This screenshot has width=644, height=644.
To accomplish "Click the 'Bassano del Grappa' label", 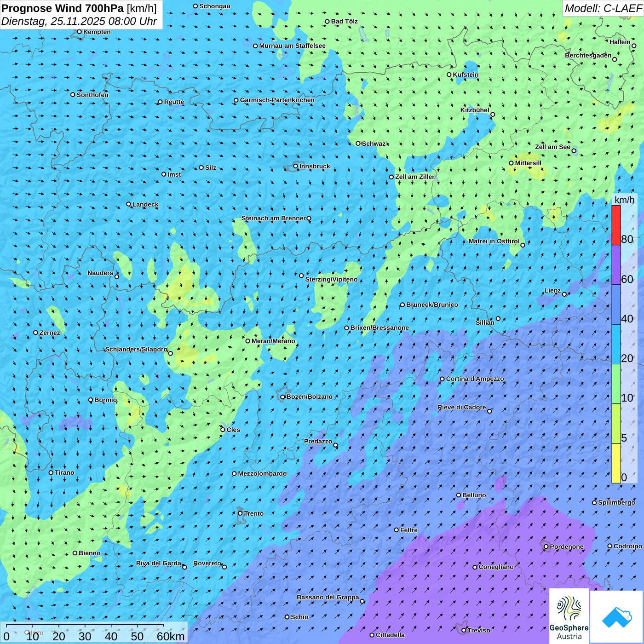I will 328,597.
